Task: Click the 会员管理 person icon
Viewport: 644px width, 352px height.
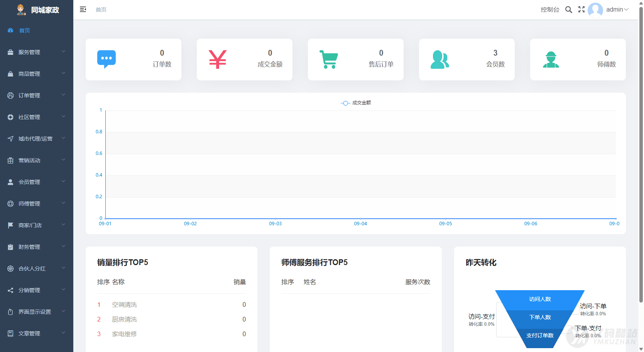Action: click(x=10, y=182)
